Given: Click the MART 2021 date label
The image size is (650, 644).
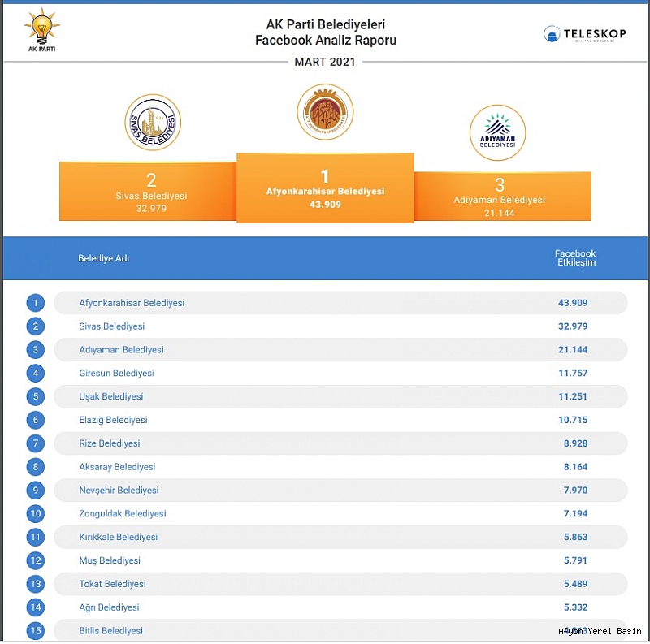Looking at the screenshot, I should (x=325, y=62).
